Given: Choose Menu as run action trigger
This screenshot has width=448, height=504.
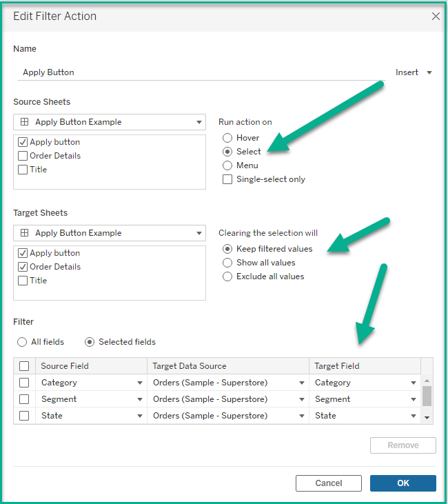Looking at the screenshot, I should click(227, 165).
